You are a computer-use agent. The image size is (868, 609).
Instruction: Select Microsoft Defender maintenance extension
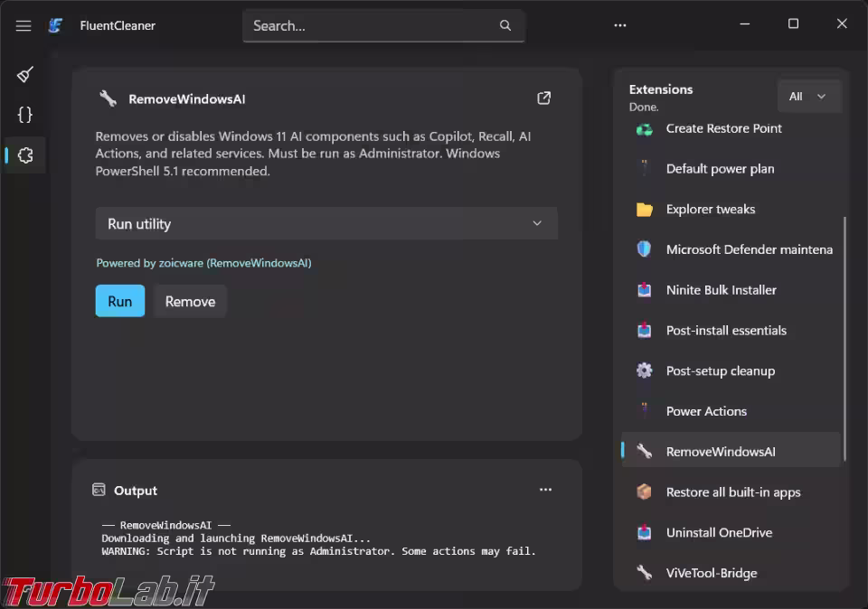731,249
